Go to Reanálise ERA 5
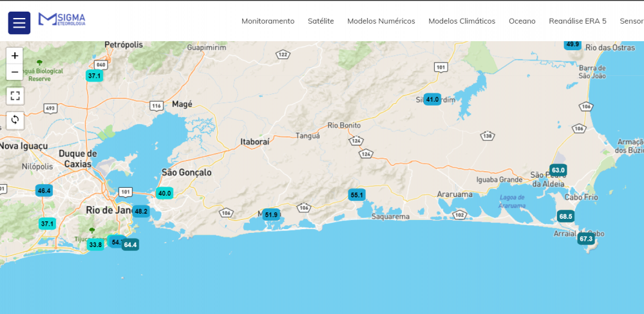 (x=578, y=21)
